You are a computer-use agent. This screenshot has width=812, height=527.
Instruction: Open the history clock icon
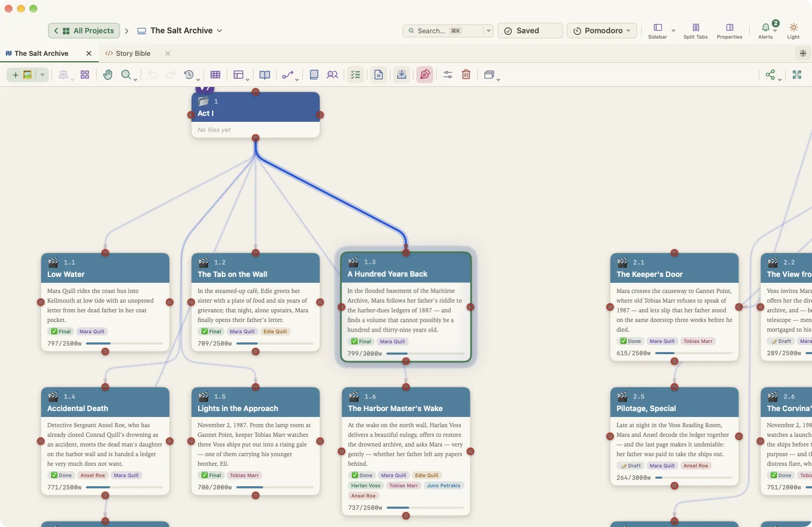click(x=189, y=75)
